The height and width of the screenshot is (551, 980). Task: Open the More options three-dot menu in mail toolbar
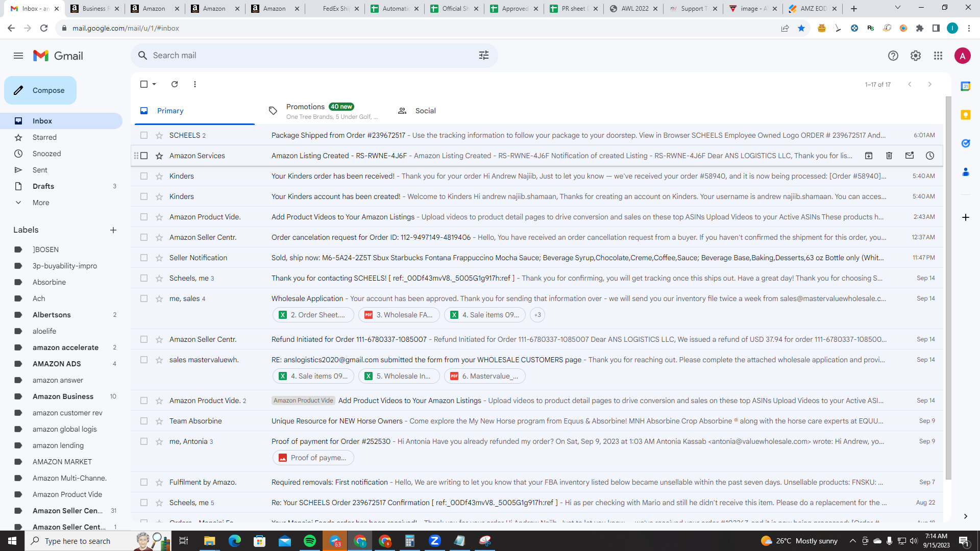195,84
